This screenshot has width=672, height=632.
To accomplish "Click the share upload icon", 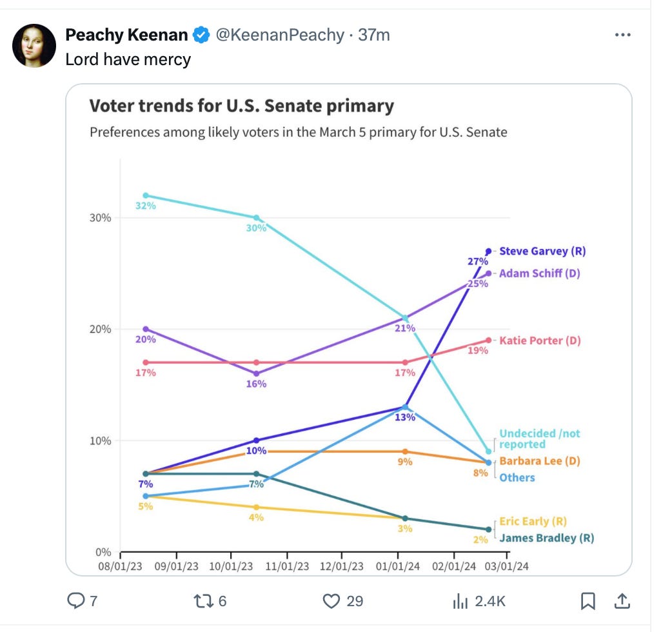I will click(x=622, y=601).
